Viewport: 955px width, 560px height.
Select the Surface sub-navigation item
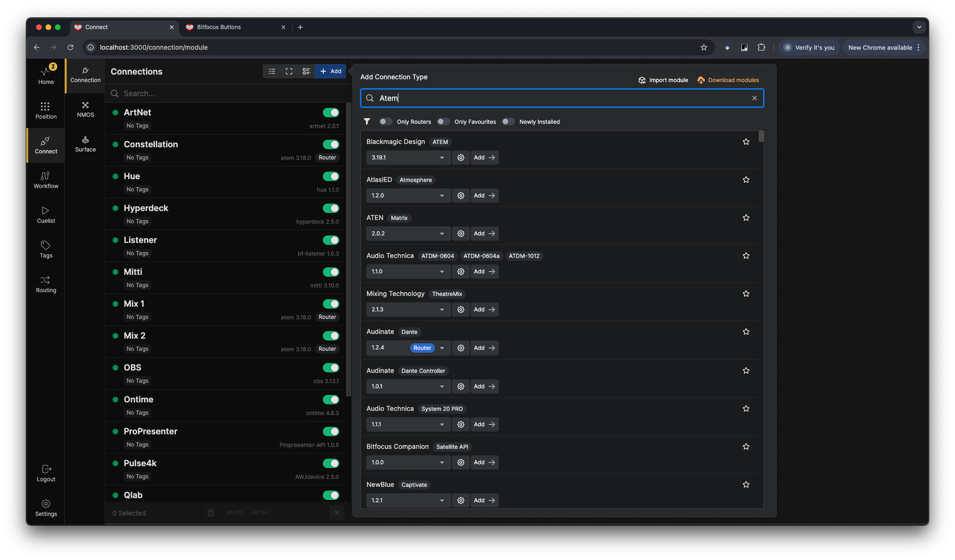click(x=85, y=144)
